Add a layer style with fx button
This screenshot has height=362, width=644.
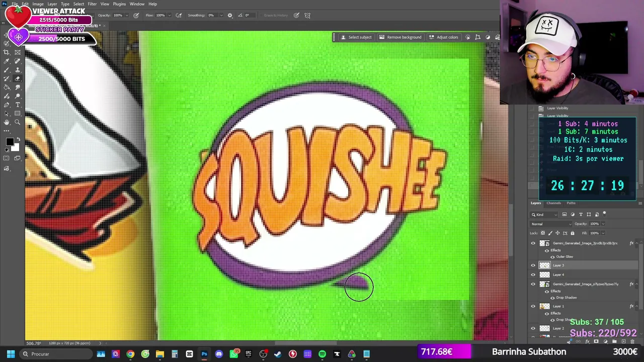(587, 341)
